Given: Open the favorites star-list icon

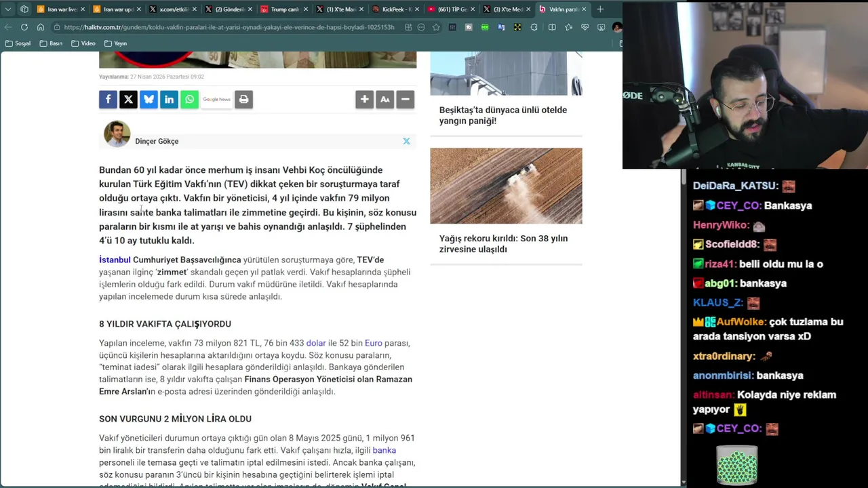Looking at the screenshot, I should [x=568, y=27].
